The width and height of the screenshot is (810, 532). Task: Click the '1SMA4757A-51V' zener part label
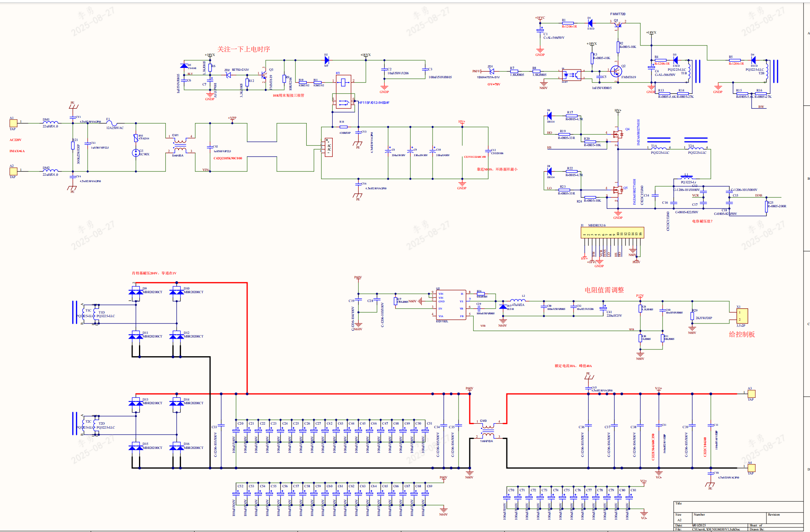click(x=488, y=77)
